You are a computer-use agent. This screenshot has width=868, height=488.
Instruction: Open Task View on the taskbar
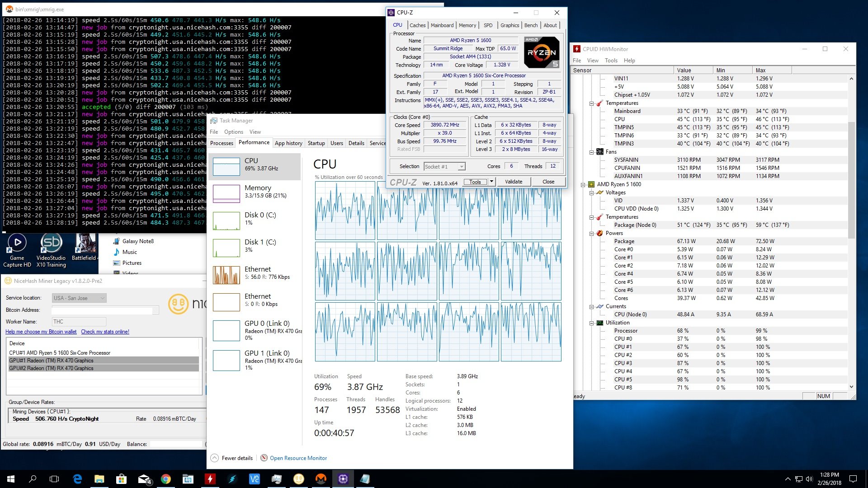coord(54,479)
